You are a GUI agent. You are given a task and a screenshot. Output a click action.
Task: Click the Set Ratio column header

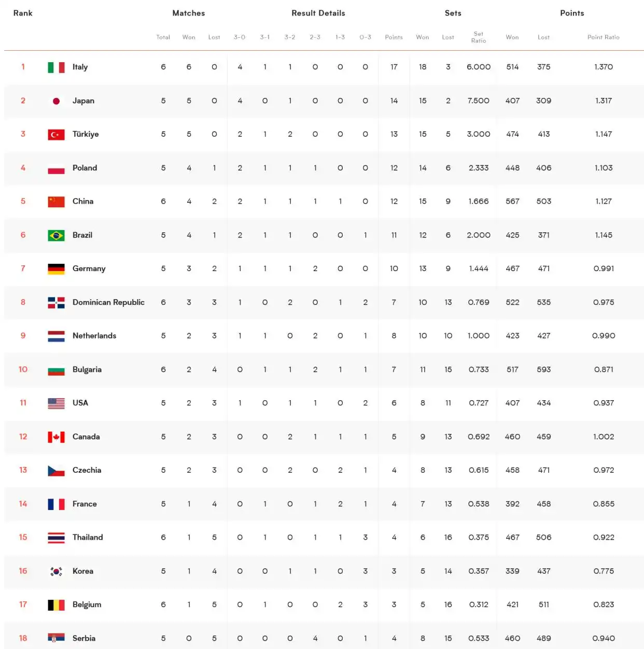tap(478, 37)
